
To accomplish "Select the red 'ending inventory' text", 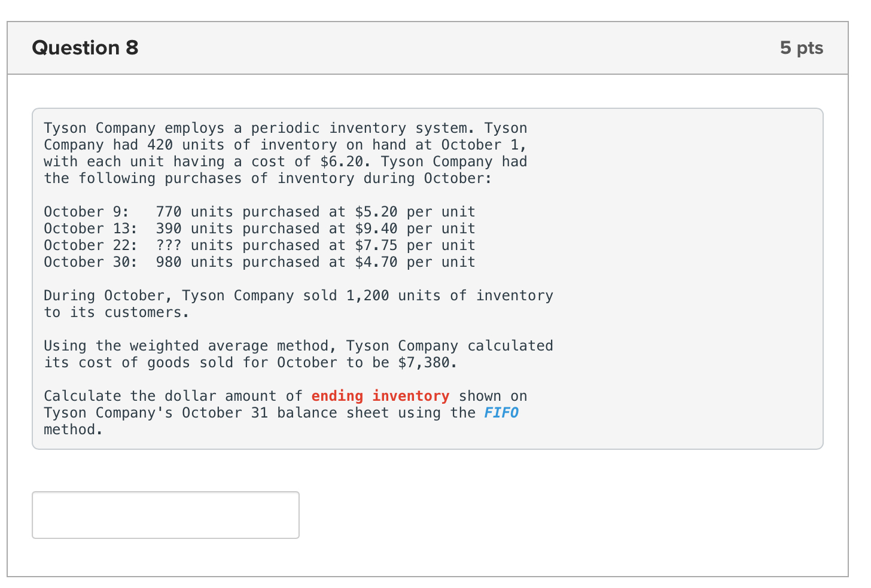I will tap(379, 395).
